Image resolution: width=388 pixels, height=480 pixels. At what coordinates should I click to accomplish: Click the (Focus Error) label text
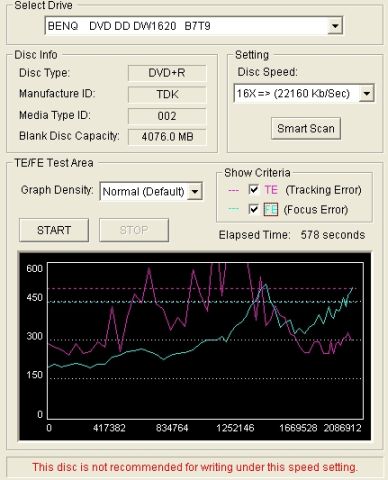(316, 210)
